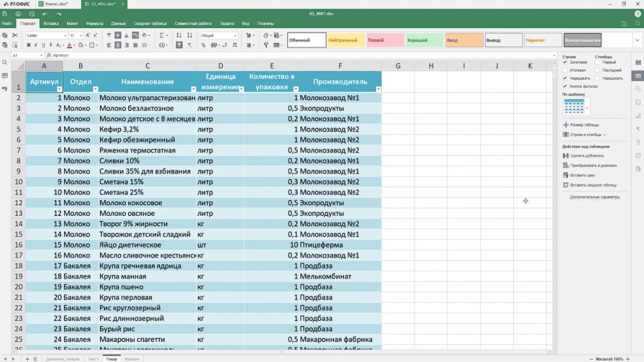Open Производитель column filter dropdown
Screen dimensions: 644x362
click(378, 89)
